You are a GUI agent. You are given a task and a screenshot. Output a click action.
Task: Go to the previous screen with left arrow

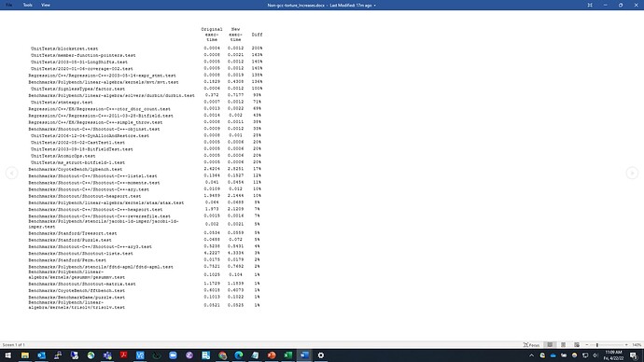coord(11,173)
